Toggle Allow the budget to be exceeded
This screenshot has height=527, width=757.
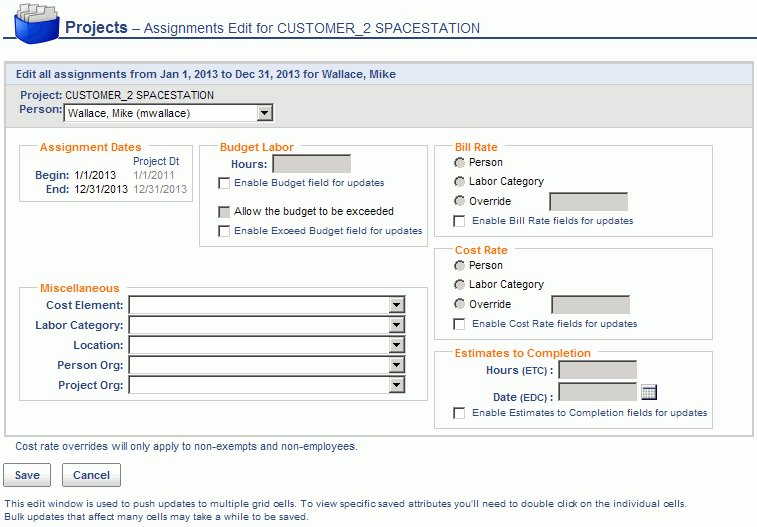point(224,212)
